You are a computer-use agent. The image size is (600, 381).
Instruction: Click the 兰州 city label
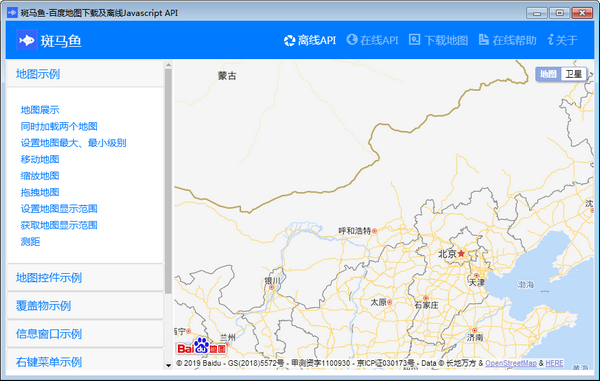click(x=228, y=337)
